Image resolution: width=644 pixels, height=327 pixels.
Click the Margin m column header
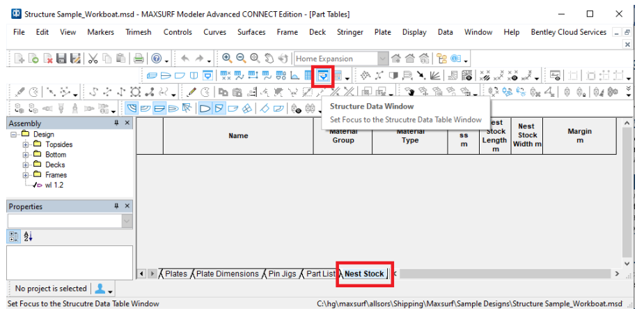point(579,136)
